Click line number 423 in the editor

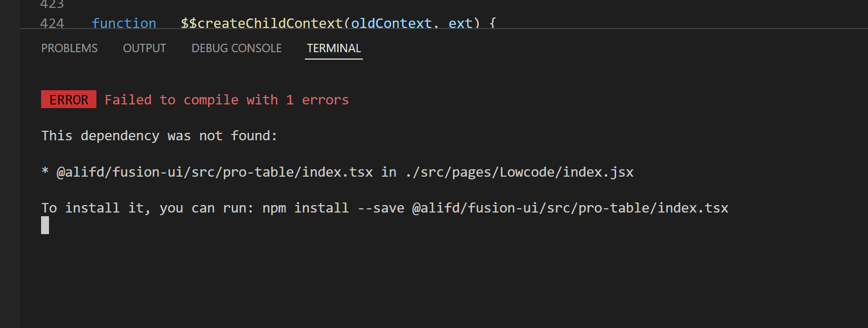click(52, 4)
